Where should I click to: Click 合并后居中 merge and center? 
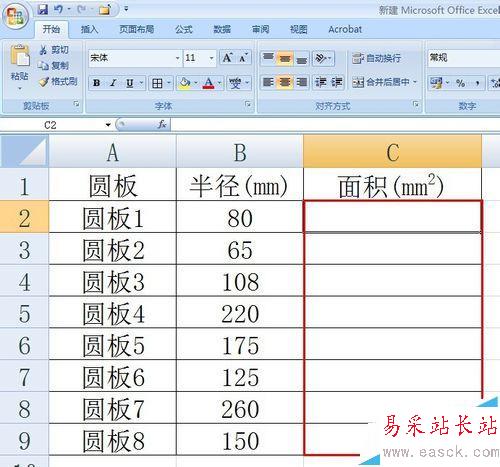click(381, 82)
